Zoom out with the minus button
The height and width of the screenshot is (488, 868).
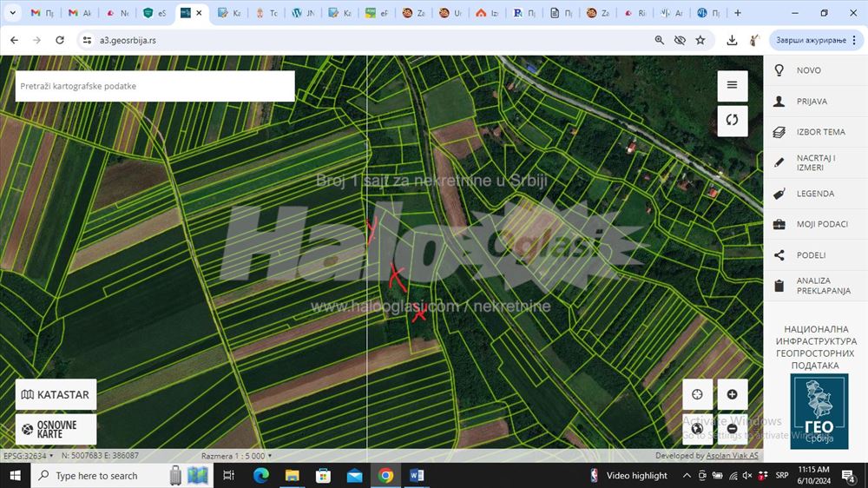[732, 429]
